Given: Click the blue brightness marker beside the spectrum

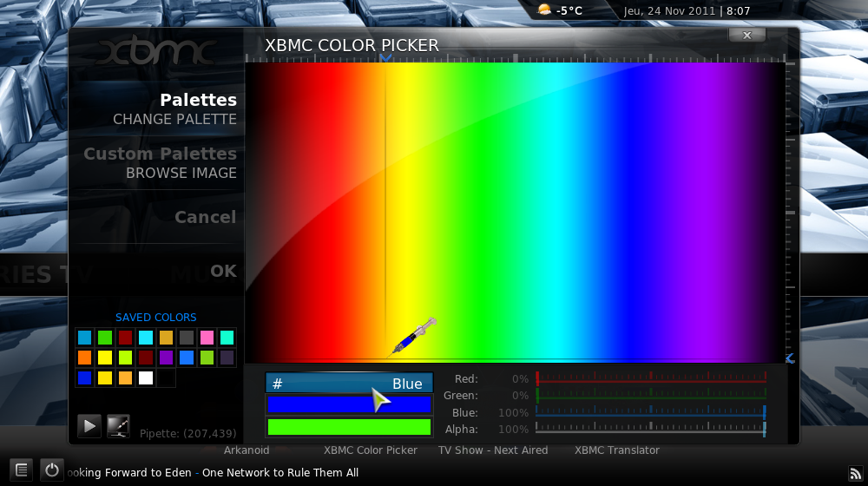Looking at the screenshot, I should click(791, 358).
